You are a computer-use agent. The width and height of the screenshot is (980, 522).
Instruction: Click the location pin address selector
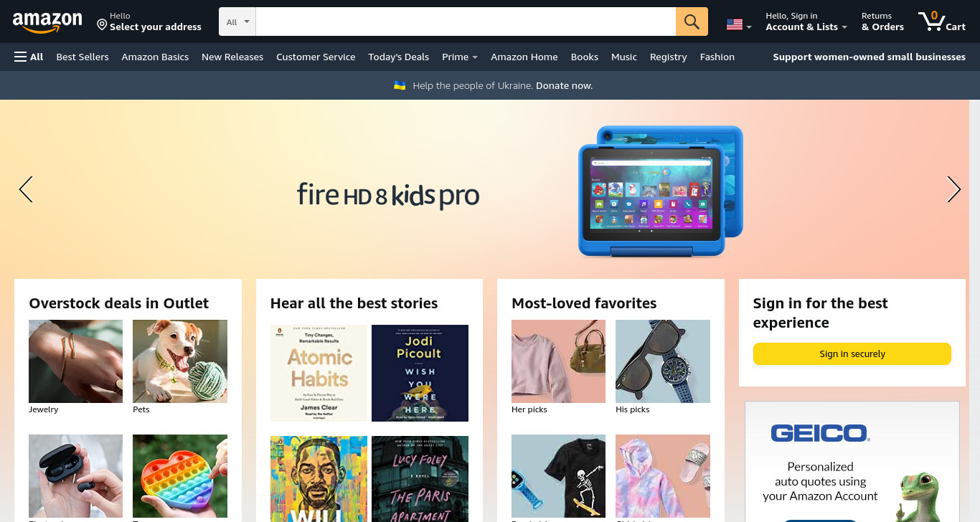point(149,22)
